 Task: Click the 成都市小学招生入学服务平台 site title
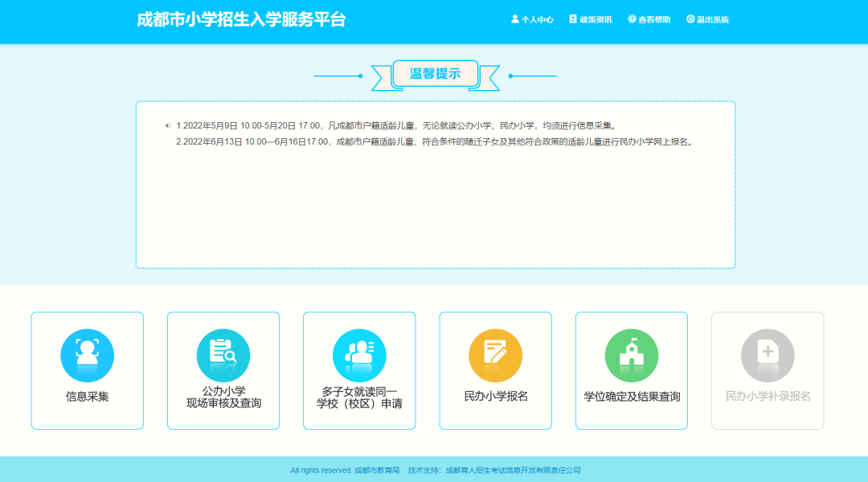pos(241,20)
